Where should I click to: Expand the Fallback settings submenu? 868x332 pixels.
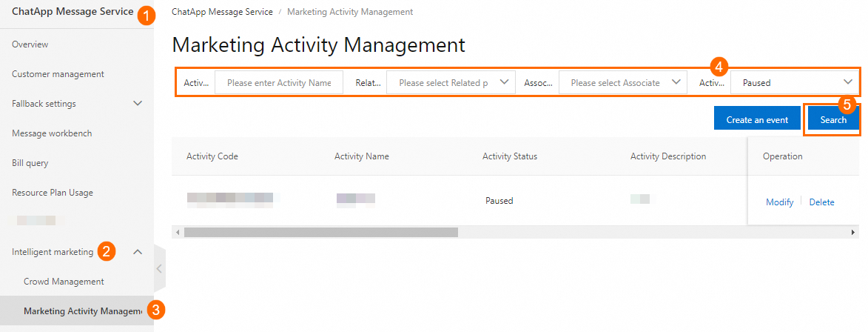[x=138, y=104]
